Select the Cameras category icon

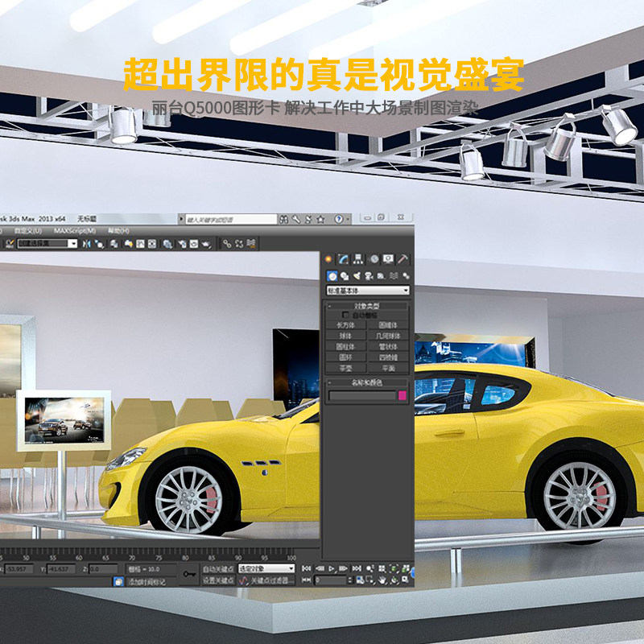pos(369,276)
